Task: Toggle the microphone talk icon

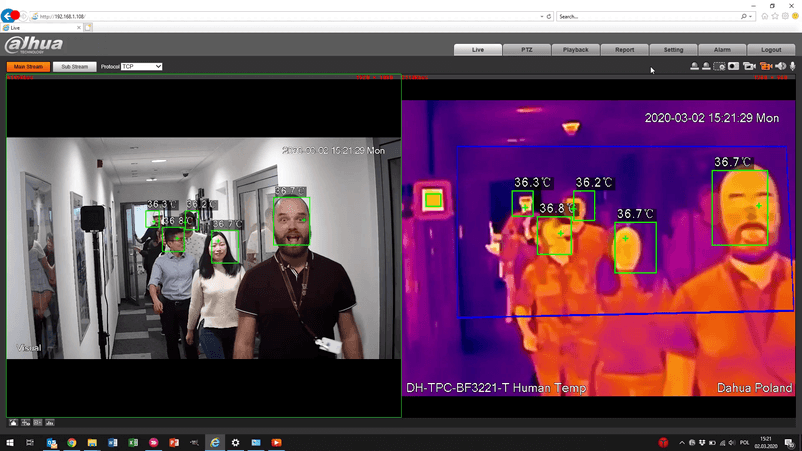Action: pyautogui.click(x=792, y=66)
